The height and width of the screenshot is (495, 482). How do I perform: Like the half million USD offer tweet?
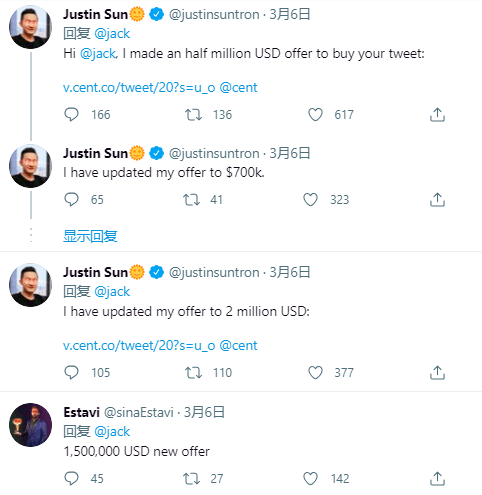pyautogui.click(x=315, y=115)
